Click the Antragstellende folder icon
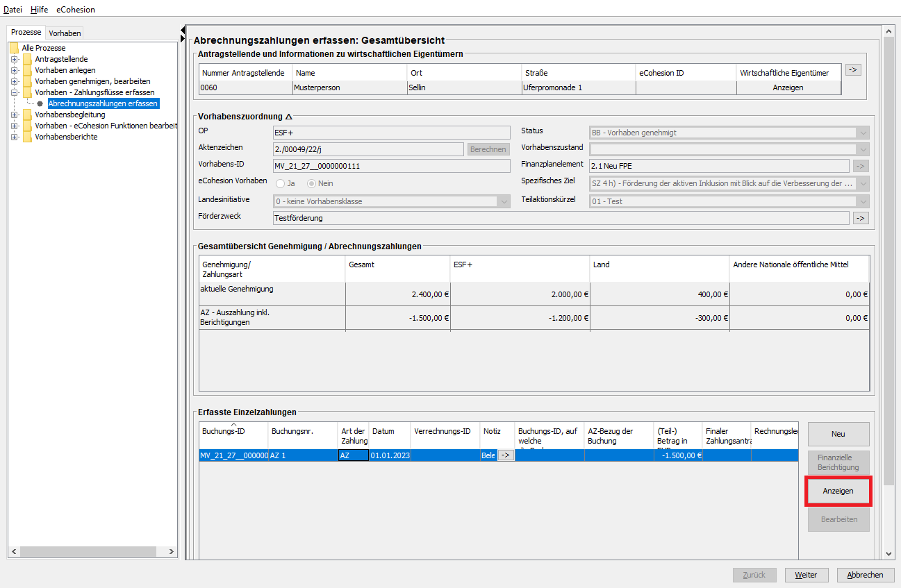Image resolution: width=901 pixels, height=588 pixels. click(27, 59)
